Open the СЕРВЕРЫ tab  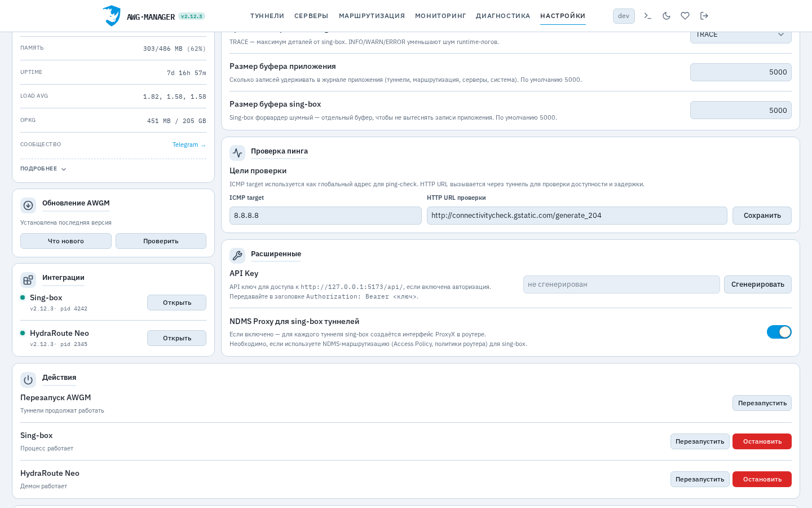click(311, 16)
